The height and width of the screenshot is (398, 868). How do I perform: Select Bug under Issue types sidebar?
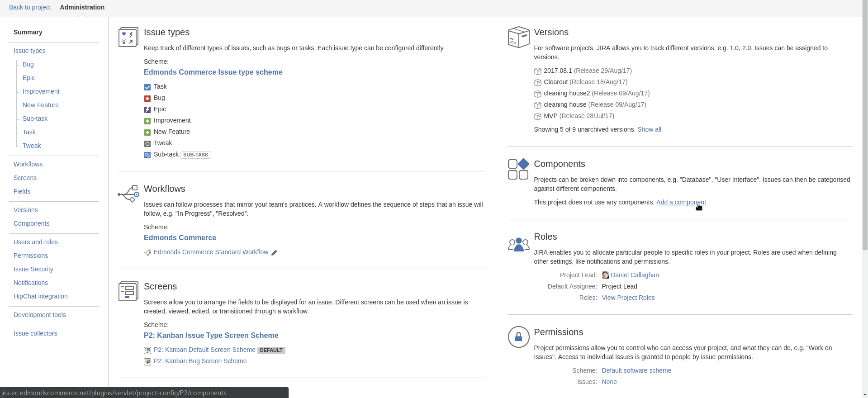coord(28,64)
